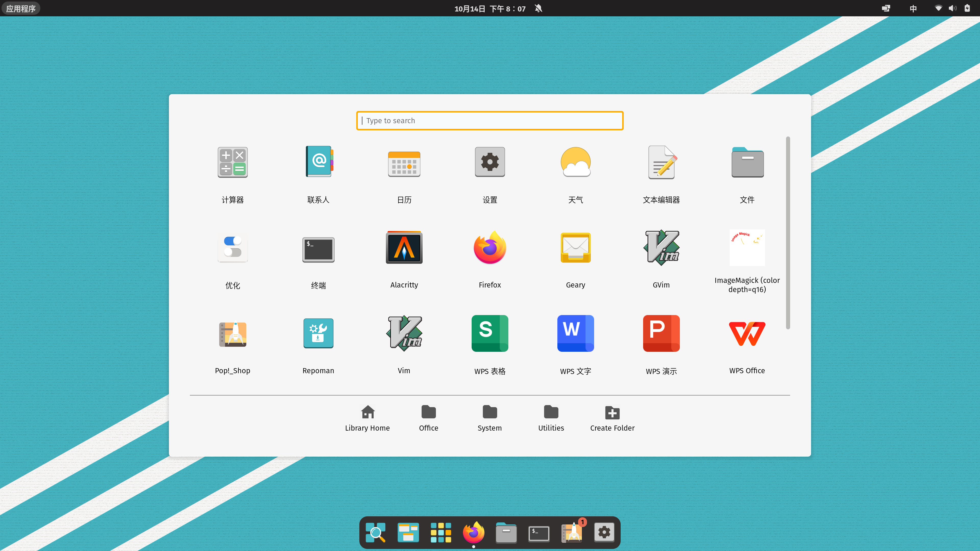Launch ImageMagick (color depth=q16)

747,247
